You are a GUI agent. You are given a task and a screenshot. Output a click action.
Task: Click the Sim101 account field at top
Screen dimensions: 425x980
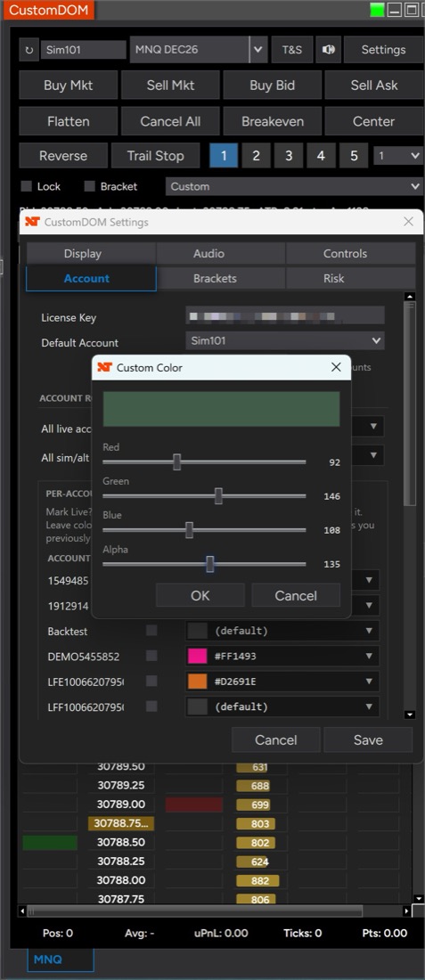84,50
